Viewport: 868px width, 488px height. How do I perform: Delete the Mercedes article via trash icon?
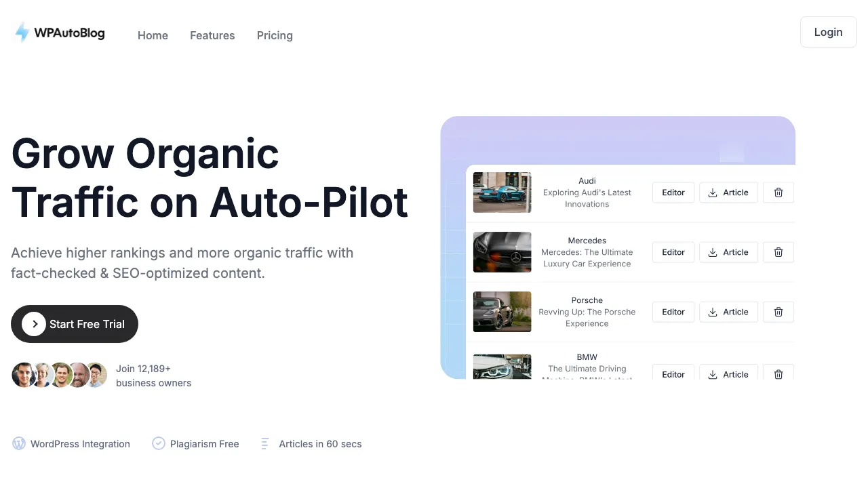point(778,252)
